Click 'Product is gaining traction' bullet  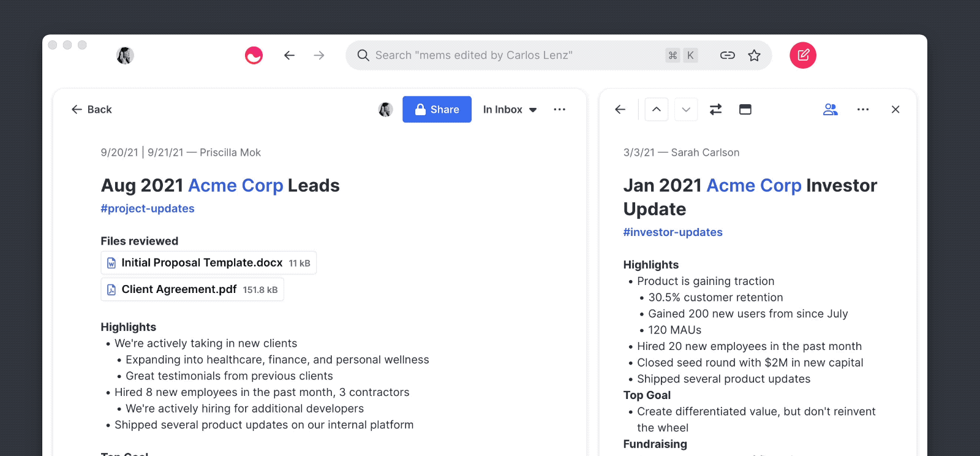[706, 281]
